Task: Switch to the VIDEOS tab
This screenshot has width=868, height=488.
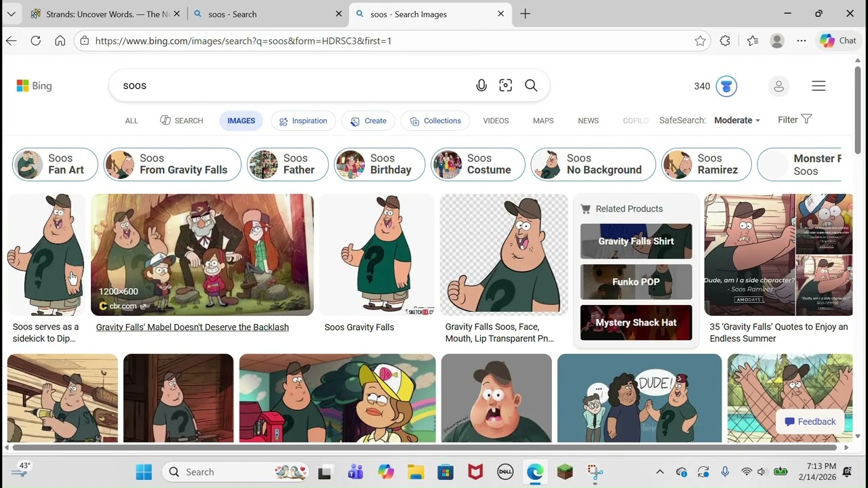Action: pos(496,121)
